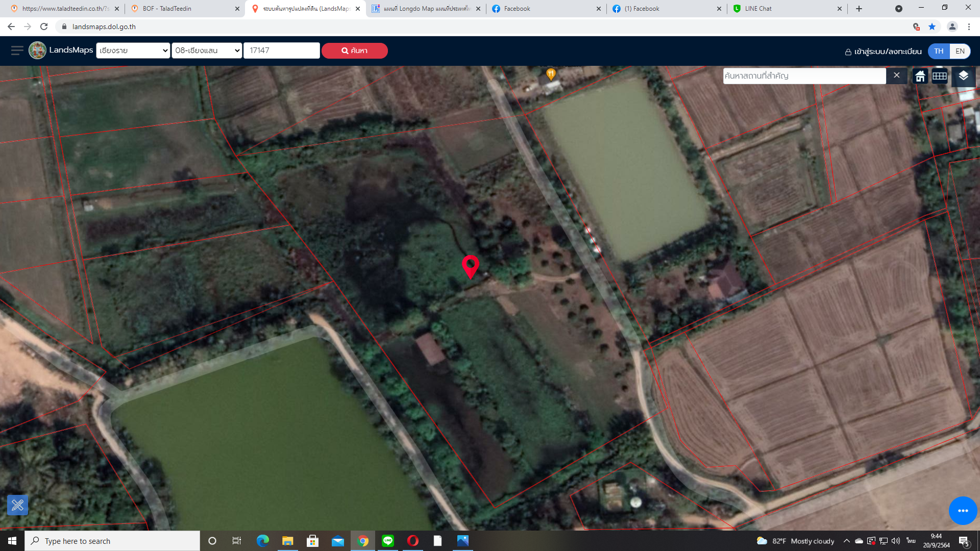The height and width of the screenshot is (551, 980).
Task: Focus the parcel number field 17147
Action: pos(281,51)
